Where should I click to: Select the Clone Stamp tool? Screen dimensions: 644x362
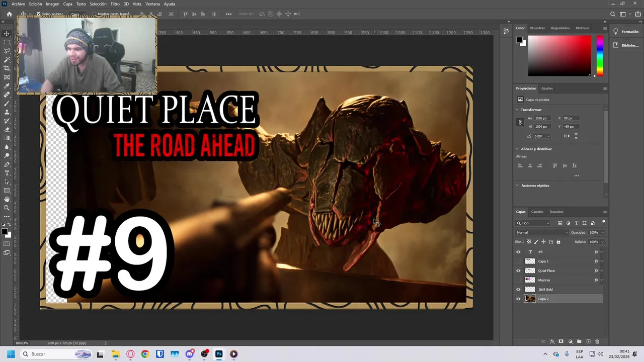(x=7, y=112)
